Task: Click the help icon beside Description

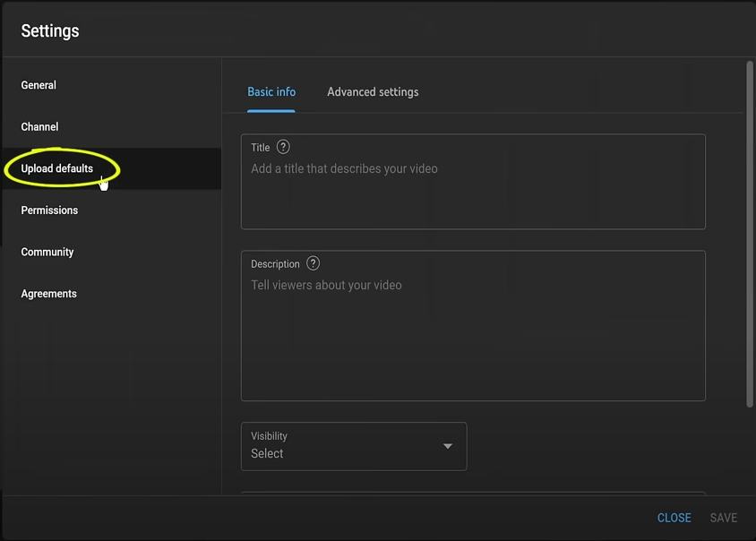Action: coord(313,263)
